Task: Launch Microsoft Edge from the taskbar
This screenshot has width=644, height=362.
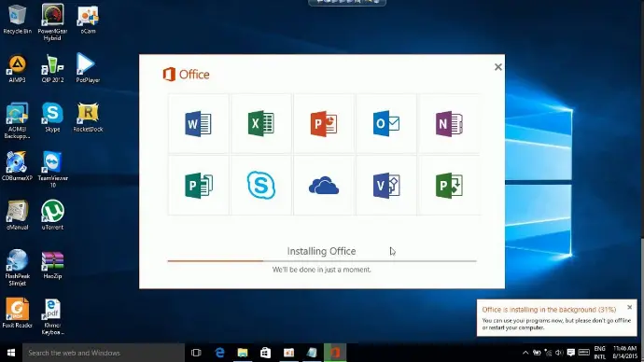Action: (219, 353)
